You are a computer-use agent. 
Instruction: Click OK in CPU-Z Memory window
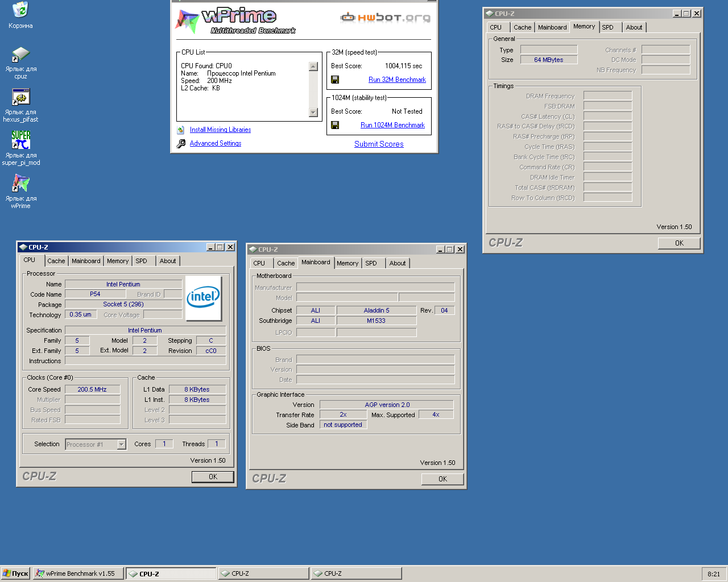click(x=679, y=243)
